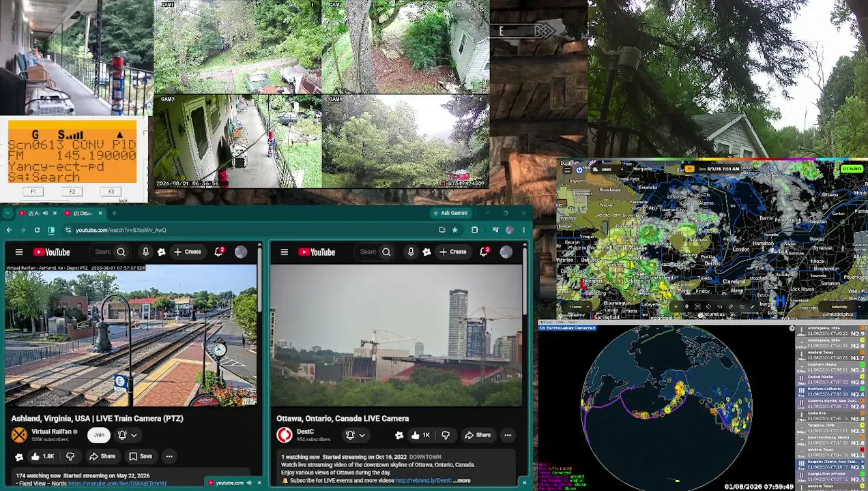
Task: Select the location pin tool on the radar toolbar
Action: (686, 307)
